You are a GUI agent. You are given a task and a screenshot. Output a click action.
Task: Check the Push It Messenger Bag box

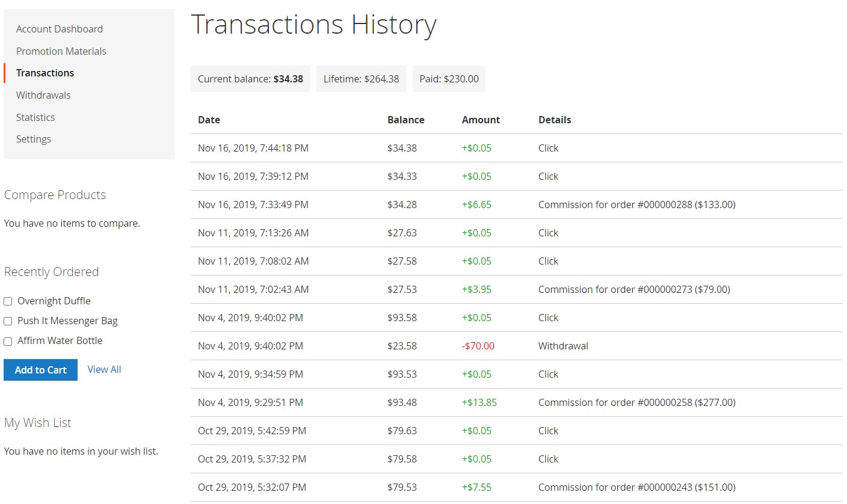tap(8, 321)
